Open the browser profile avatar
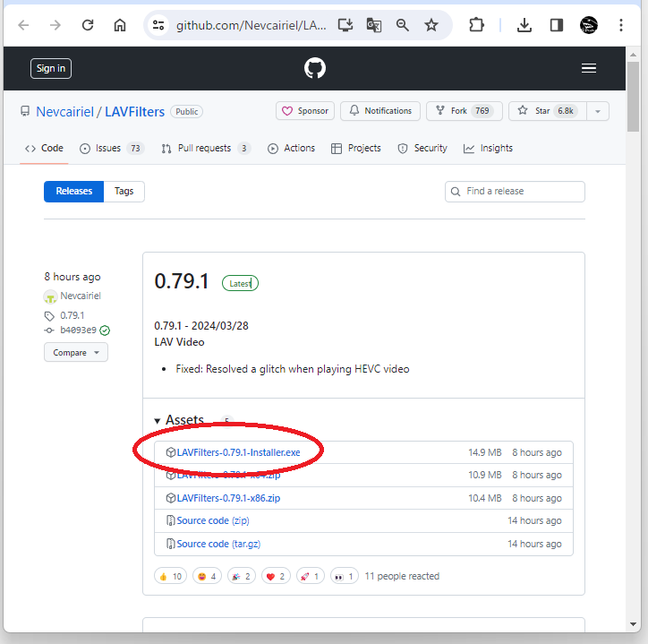The image size is (648, 644). click(x=589, y=25)
